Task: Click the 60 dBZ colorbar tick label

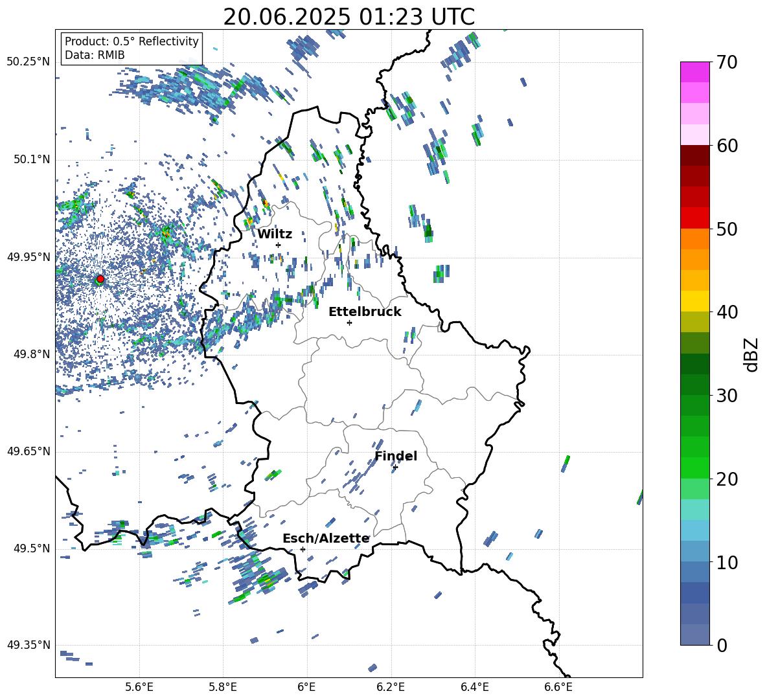Action: click(x=726, y=146)
